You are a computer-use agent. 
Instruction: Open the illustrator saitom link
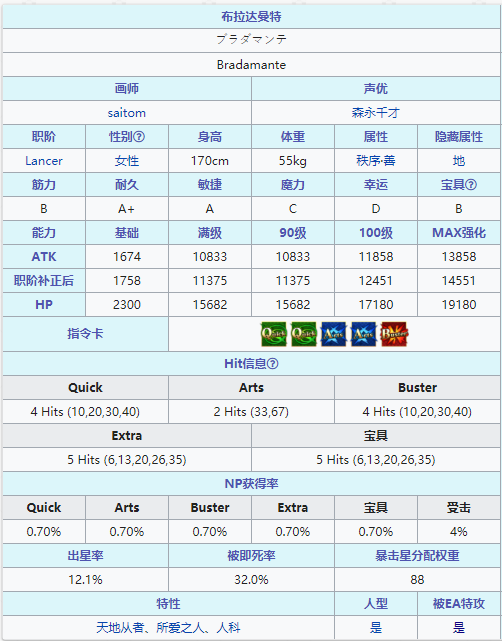(127, 113)
